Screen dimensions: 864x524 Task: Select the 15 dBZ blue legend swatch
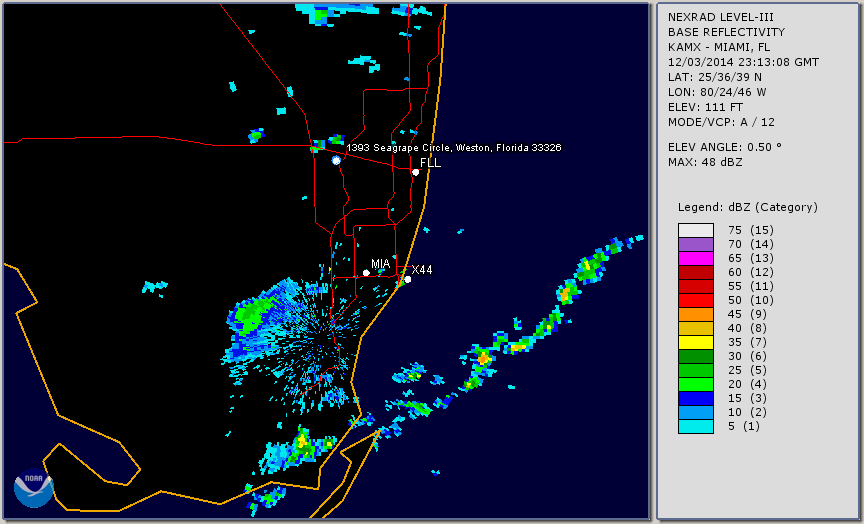point(696,398)
